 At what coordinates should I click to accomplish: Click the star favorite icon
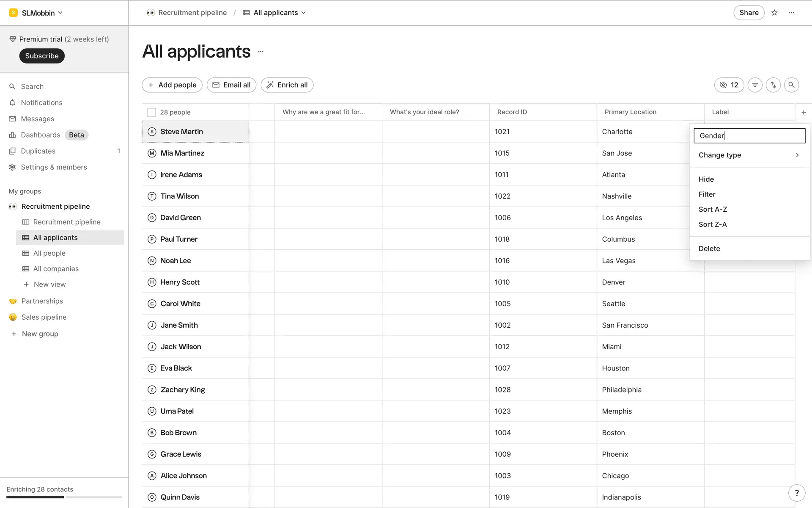click(x=774, y=13)
